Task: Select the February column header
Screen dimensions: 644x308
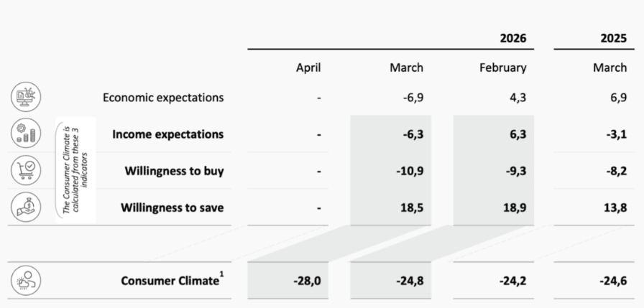Action: point(503,68)
